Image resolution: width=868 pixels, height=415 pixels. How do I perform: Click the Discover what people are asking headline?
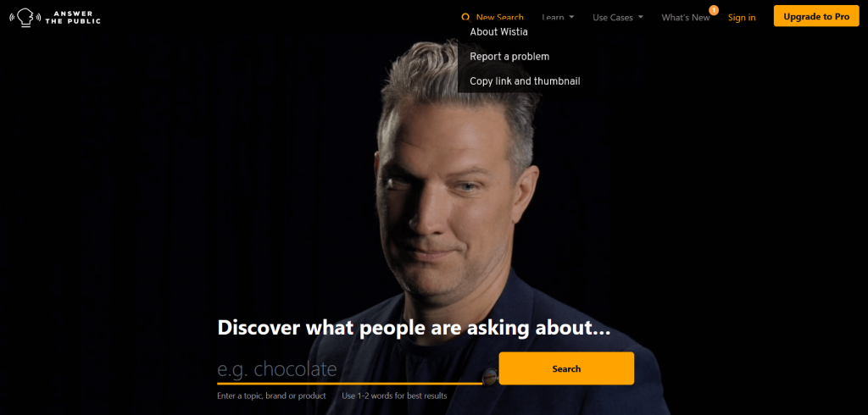point(414,327)
